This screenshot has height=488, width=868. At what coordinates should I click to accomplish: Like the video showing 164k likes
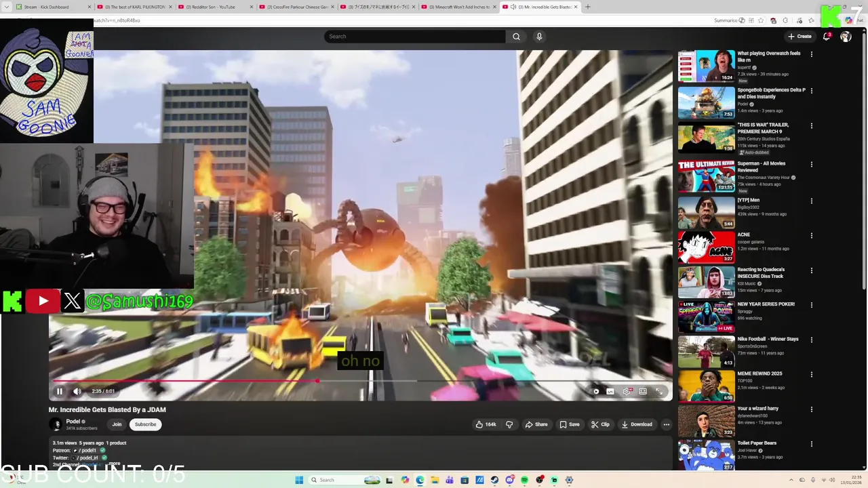486,424
